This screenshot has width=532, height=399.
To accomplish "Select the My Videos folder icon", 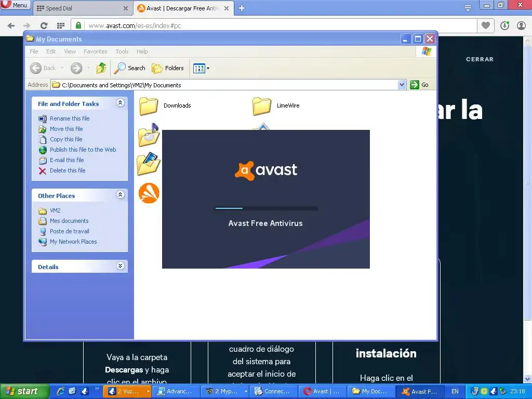I will tap(149, 164).
